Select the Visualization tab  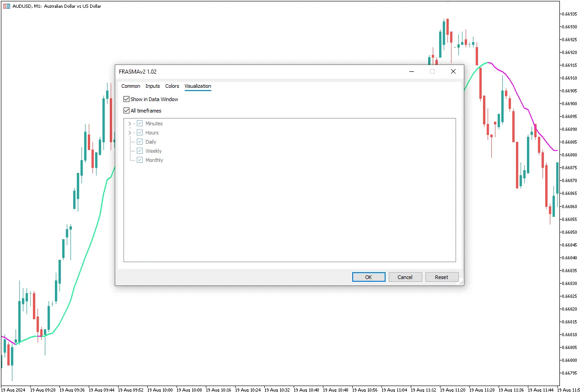(x=198, y=86)
